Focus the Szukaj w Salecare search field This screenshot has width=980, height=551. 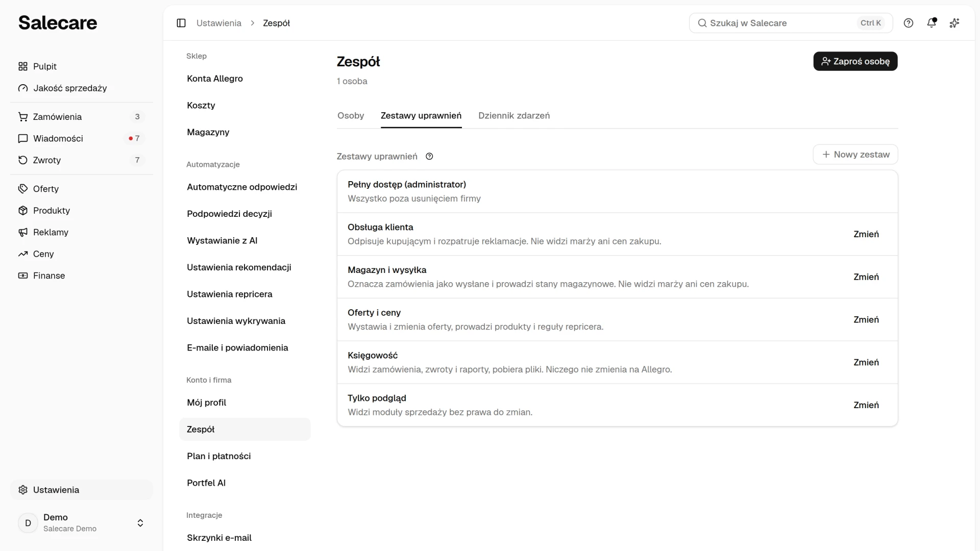click(791, 23)
